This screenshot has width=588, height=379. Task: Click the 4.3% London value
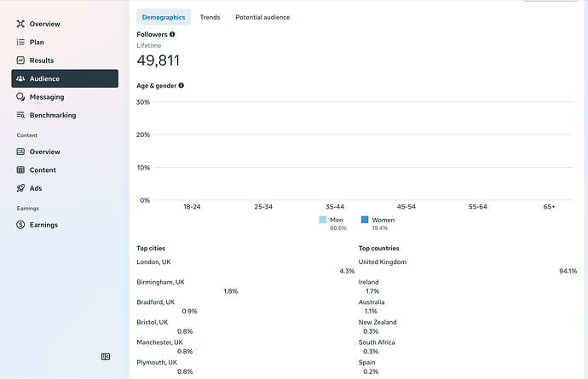coord(347,271)
